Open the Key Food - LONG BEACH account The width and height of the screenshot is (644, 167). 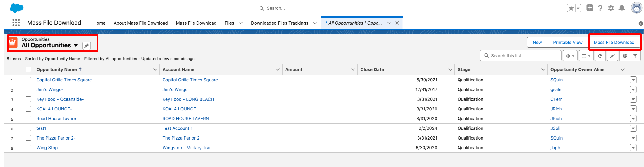point(188,99)
